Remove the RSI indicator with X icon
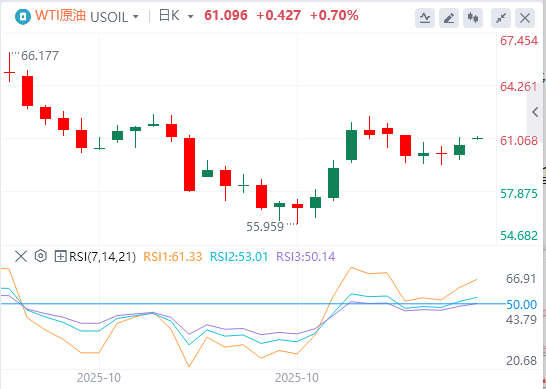The height and width of the screenshot is (389, 546). (21, 257)
